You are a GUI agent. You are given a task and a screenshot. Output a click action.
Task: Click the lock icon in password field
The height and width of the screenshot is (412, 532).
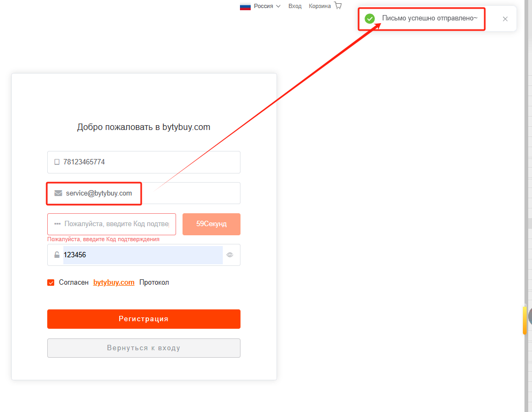[57, 255]
